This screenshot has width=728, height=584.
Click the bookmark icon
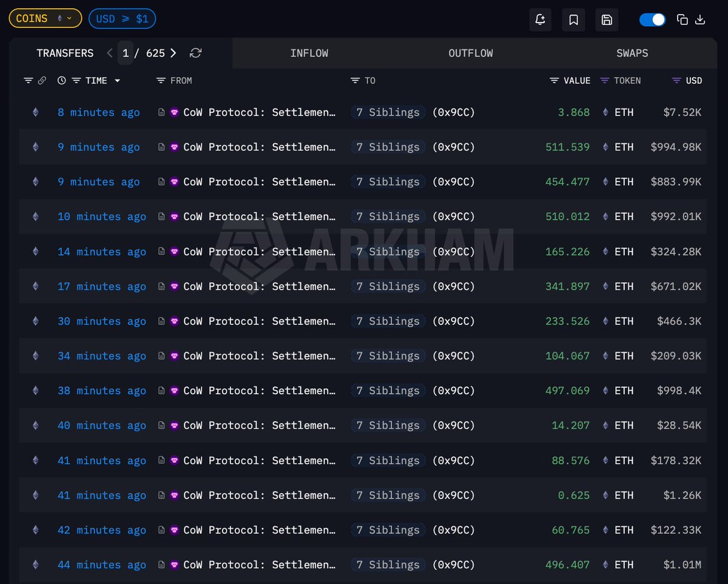573,19
